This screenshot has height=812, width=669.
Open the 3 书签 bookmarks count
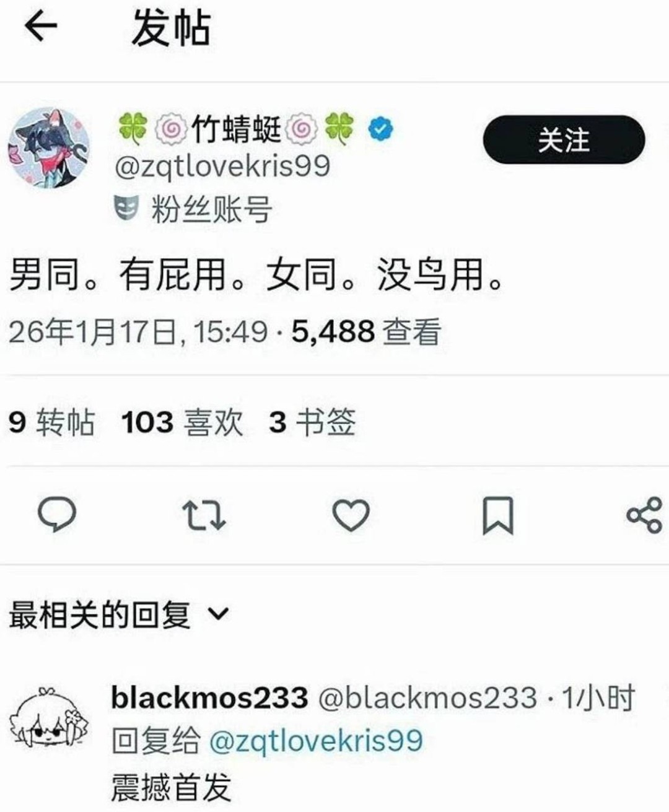tap(312, 422)
